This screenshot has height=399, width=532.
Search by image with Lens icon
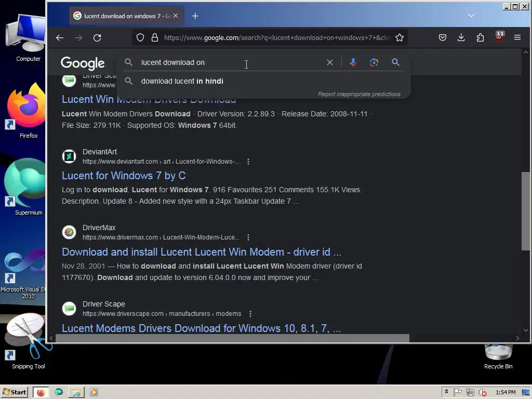(x=374, y=62)
